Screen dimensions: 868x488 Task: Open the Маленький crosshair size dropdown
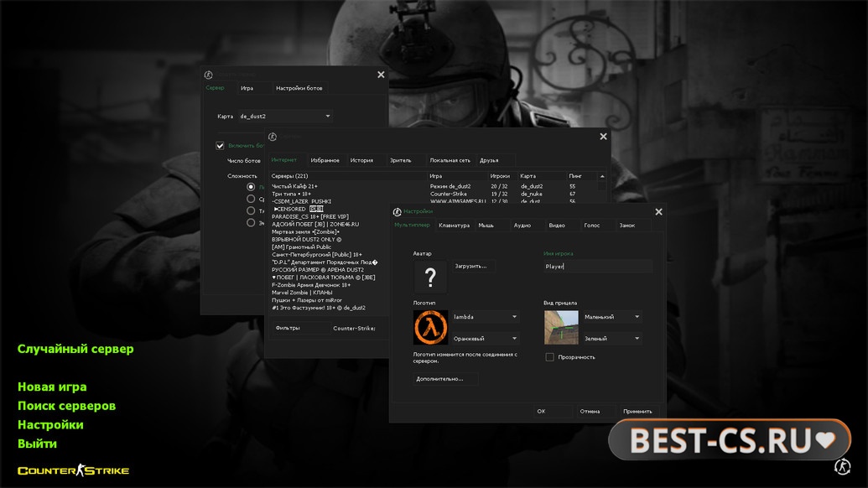pos(611,316)
